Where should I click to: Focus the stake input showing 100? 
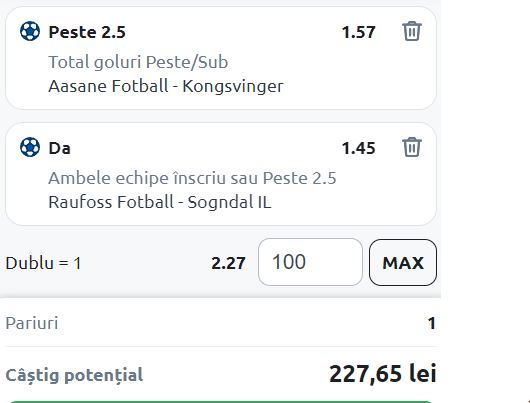(310, 262)
